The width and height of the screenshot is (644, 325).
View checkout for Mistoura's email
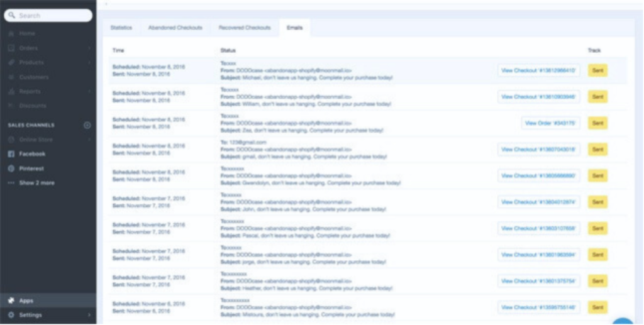(538, 307)
